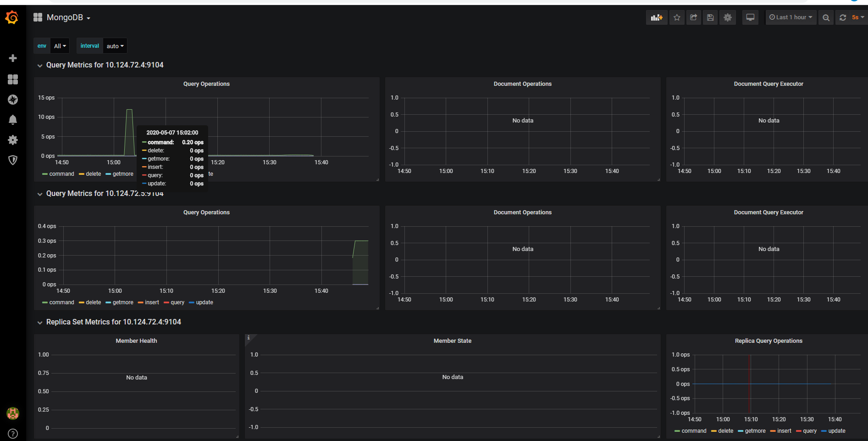This screenshot has height=441, width=868.
Task: Hide the update series in Replica Query Operations legend
Action: 838,431
